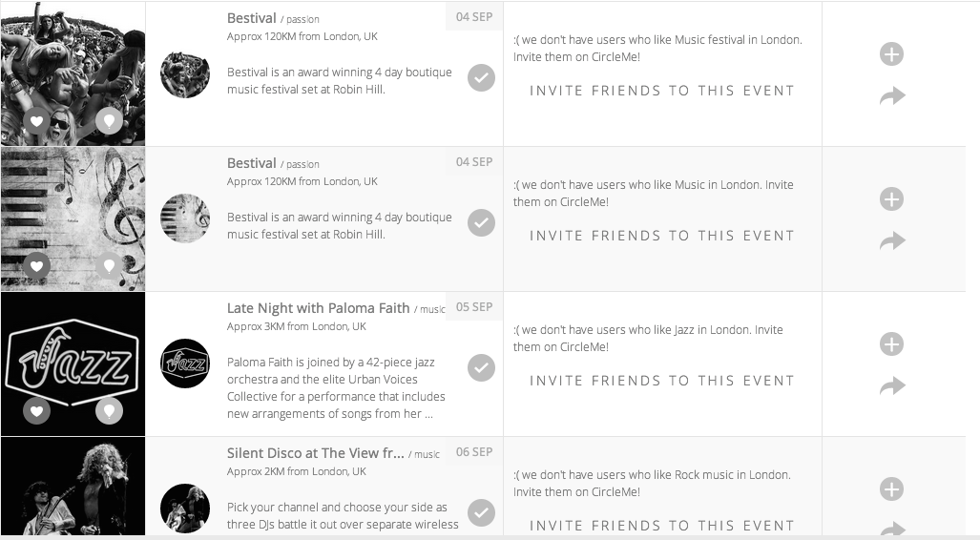The width and height of the screenshot is (980, 540).
Task: Click plus icon in the Paloma Faith row
Action: pyautogui.click(x=891, y=344)
